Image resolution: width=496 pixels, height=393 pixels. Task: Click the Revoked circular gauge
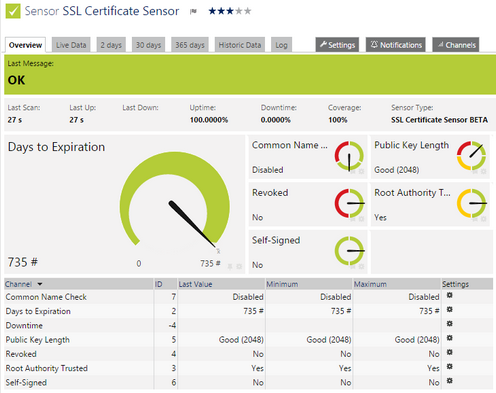click(349, 203)
